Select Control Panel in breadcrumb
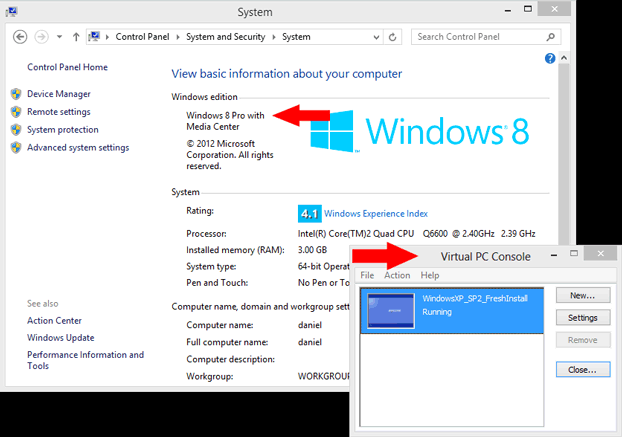The image size is (622, 437). [142, 37]
